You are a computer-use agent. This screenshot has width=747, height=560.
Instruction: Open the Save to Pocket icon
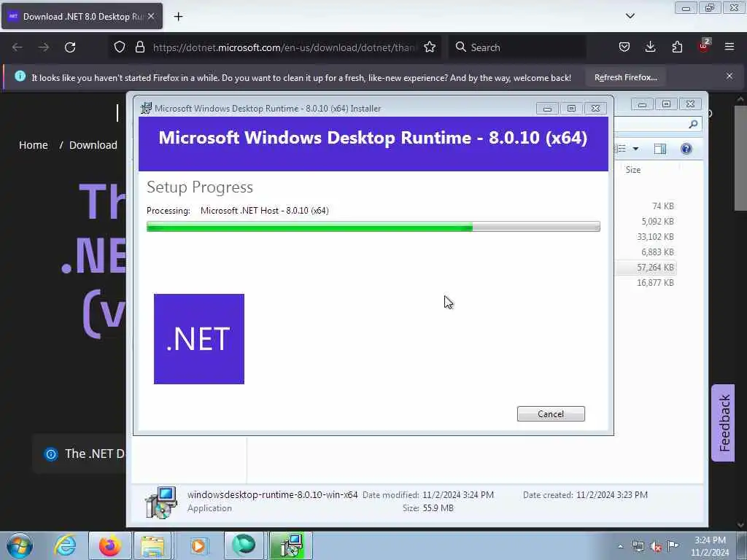click(x=624, y=47)
